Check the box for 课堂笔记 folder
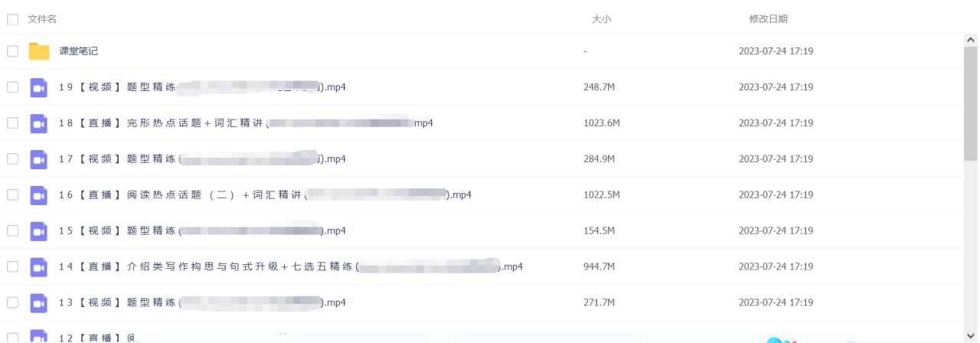The height and width of the screenshot is (343, 980). click(x=12, y=51)
